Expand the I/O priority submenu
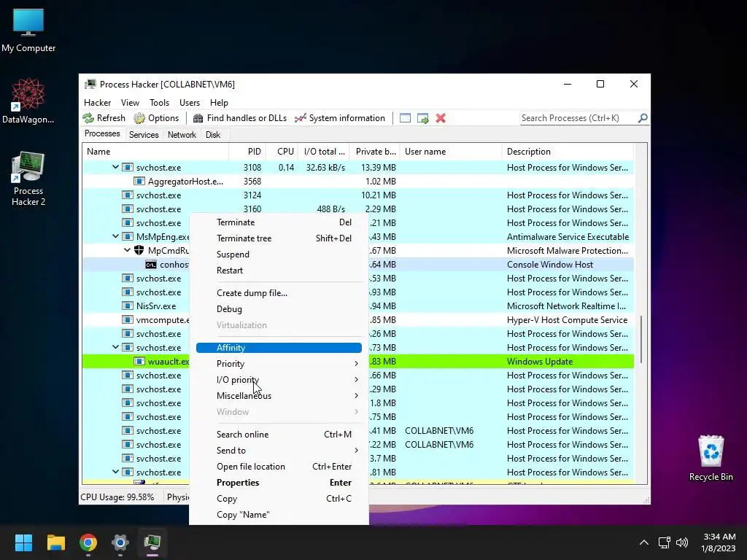This screenshot has height=560, width=747. coord(279,379)
